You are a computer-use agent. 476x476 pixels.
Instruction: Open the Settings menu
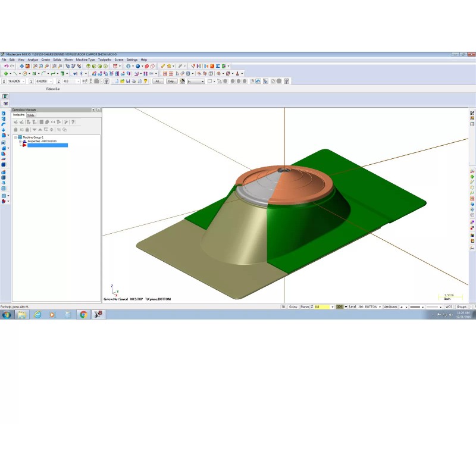132,59
